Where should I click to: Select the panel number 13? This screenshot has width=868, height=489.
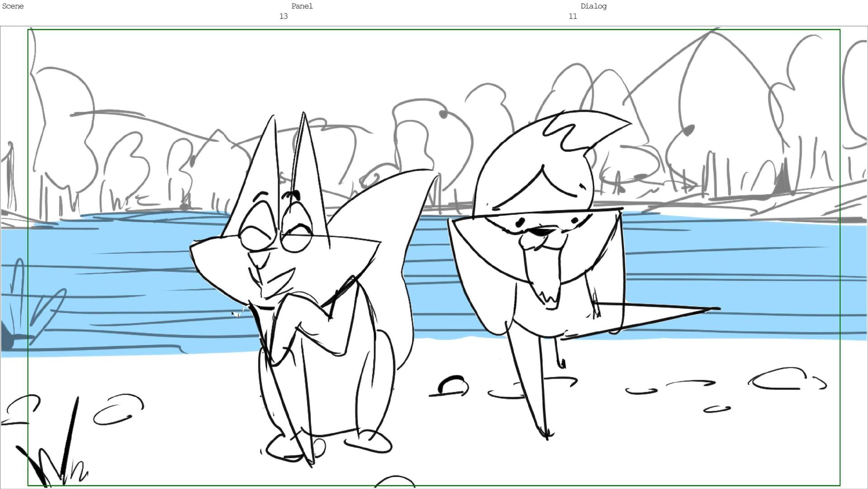pyautogui.click(x=283, y=16)
